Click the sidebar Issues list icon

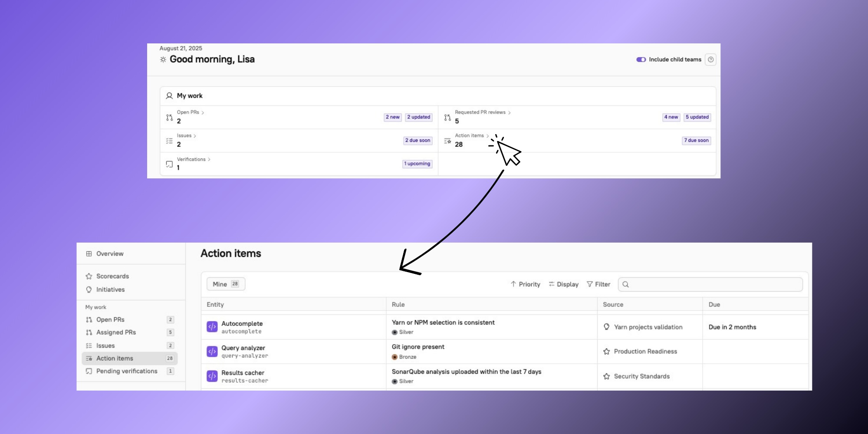click(89, 346)
